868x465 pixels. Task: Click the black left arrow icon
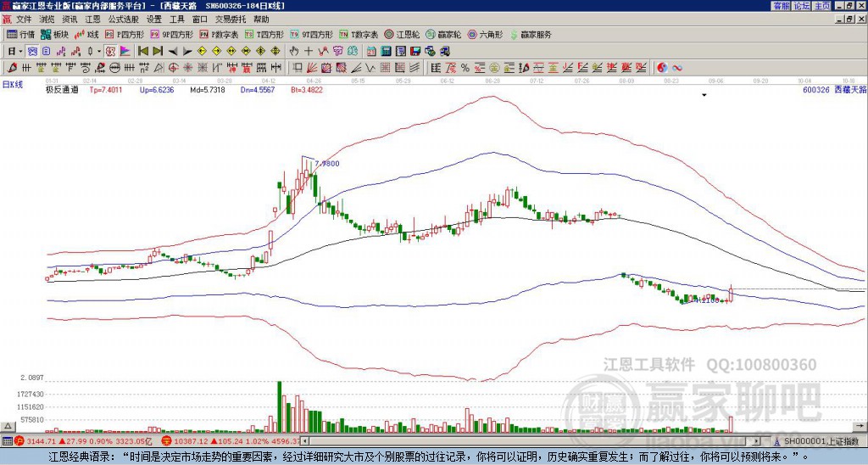coord(173,52)
